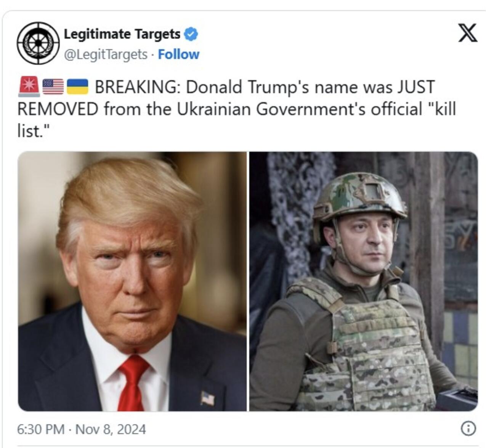This screenshot has height=448, width=486.
Task: Click the red tie in the left photo
Action: click(133, 382)
